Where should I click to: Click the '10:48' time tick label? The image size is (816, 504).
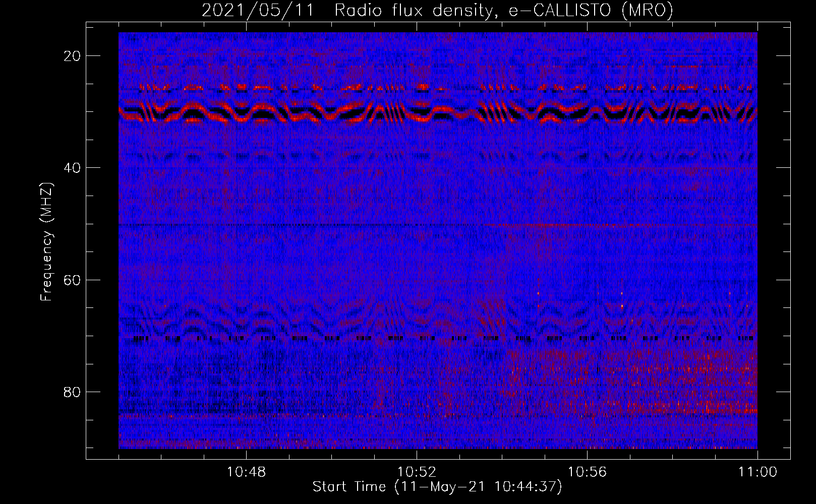[x=246, y=472]
